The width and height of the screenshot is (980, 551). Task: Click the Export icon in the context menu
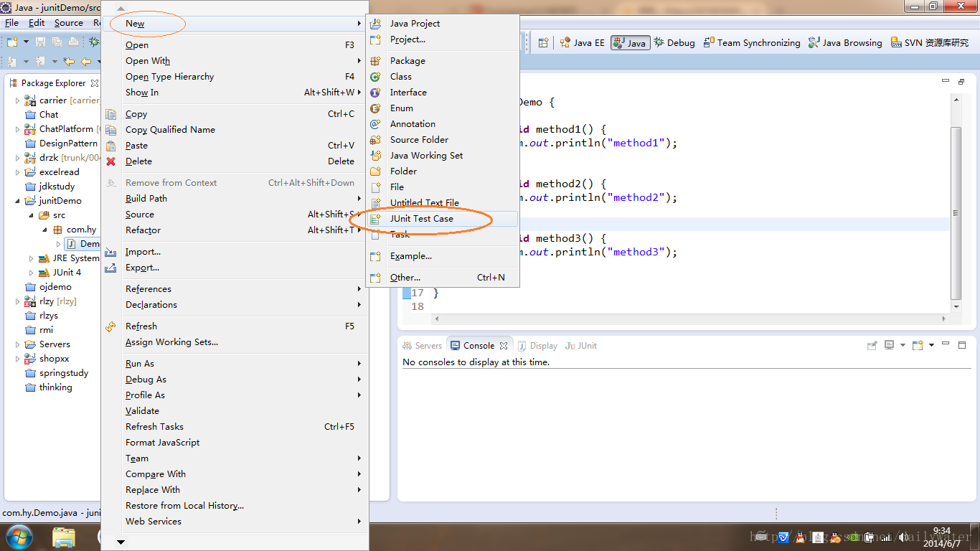(111, 268)
